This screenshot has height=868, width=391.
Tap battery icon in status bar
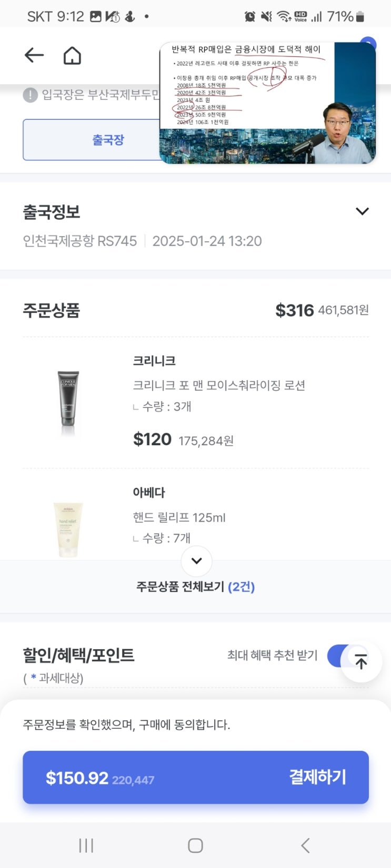pyautogui.click(x=360, y=17)
